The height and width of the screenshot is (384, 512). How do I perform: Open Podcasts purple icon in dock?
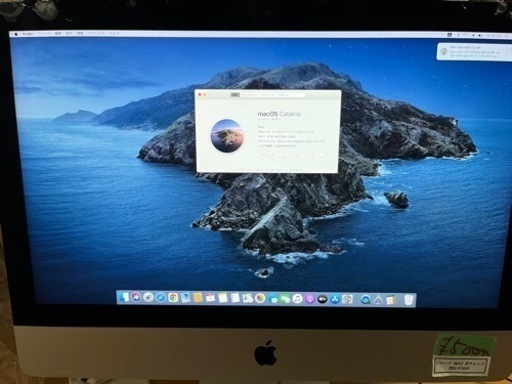[x=310, y=299]
